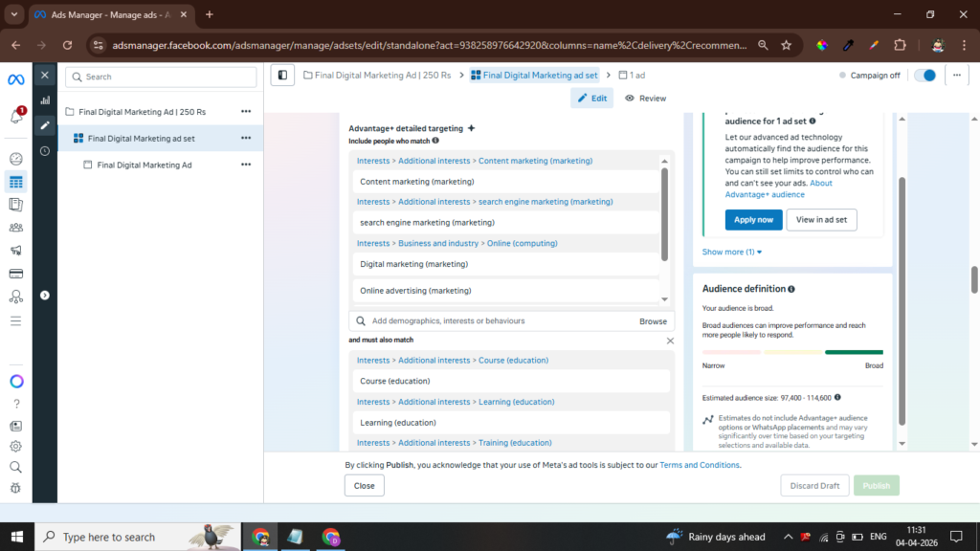Select the Edit tab

tap(591, 99)
